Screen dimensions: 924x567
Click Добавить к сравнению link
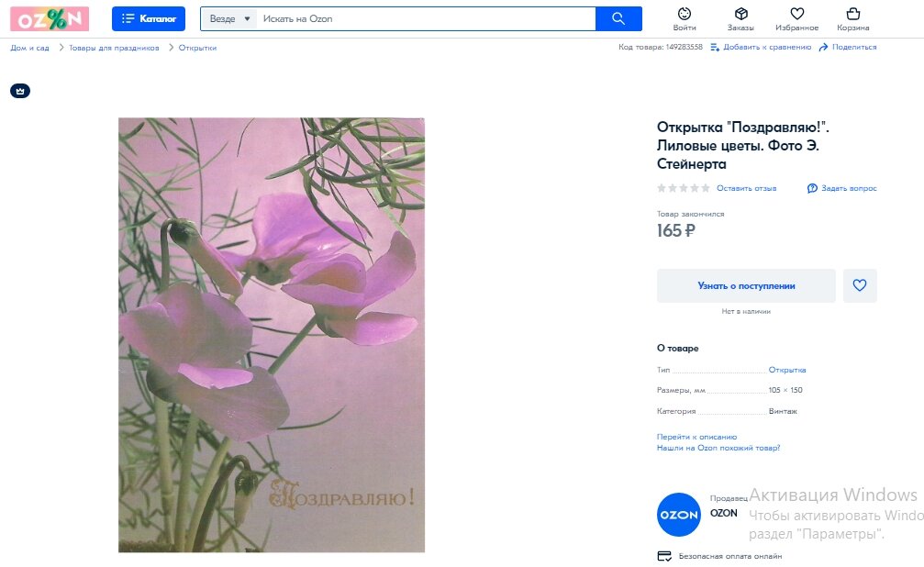[x=767, y=47]
